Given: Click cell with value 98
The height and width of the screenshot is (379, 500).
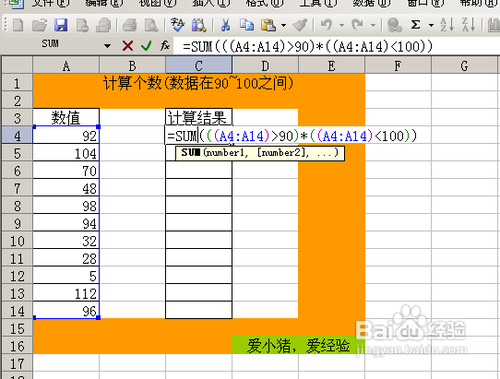Looking at the screenshot, I should click(66, 206).
